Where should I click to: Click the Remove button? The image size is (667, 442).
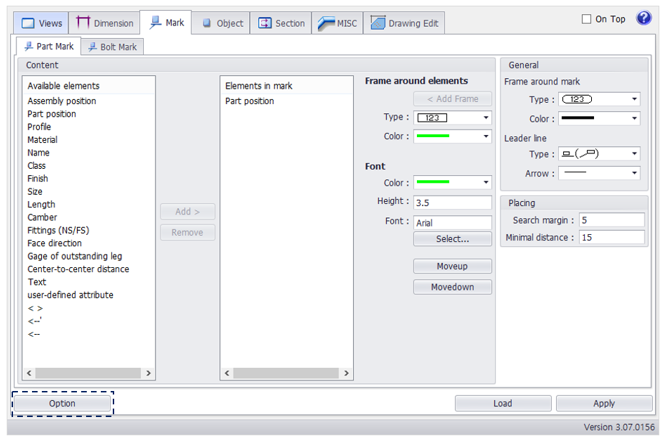(188, 232)
